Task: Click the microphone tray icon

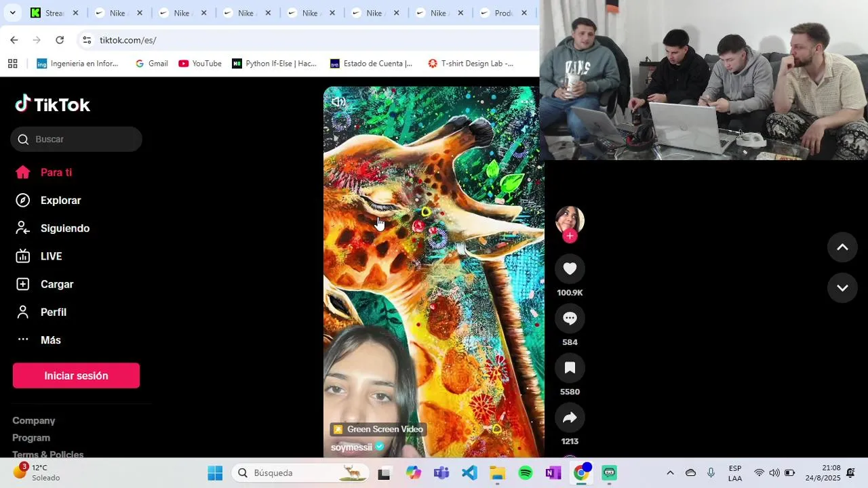Action: [711, 473]
